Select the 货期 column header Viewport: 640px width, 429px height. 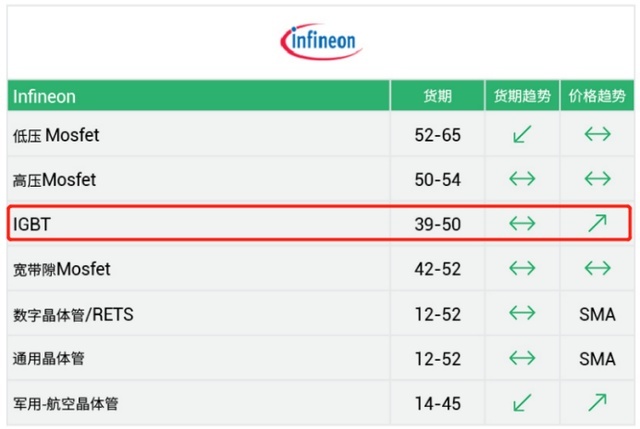point(437,96)
